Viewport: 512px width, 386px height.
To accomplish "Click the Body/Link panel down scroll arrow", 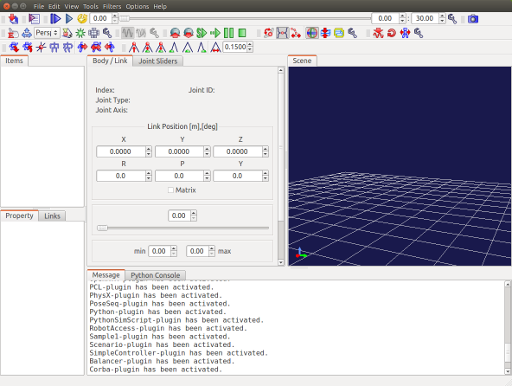I will tap(281, 263).
